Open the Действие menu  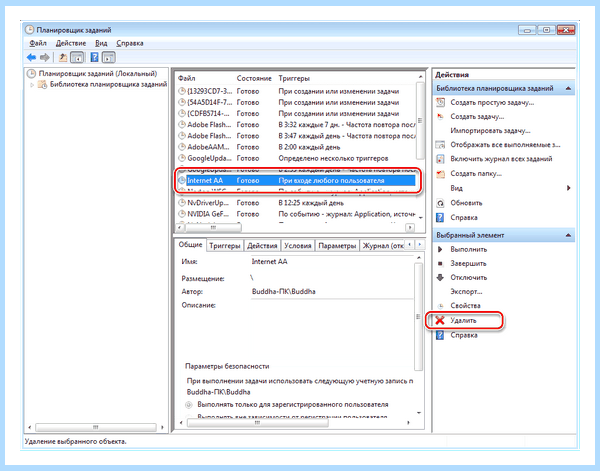71,43
